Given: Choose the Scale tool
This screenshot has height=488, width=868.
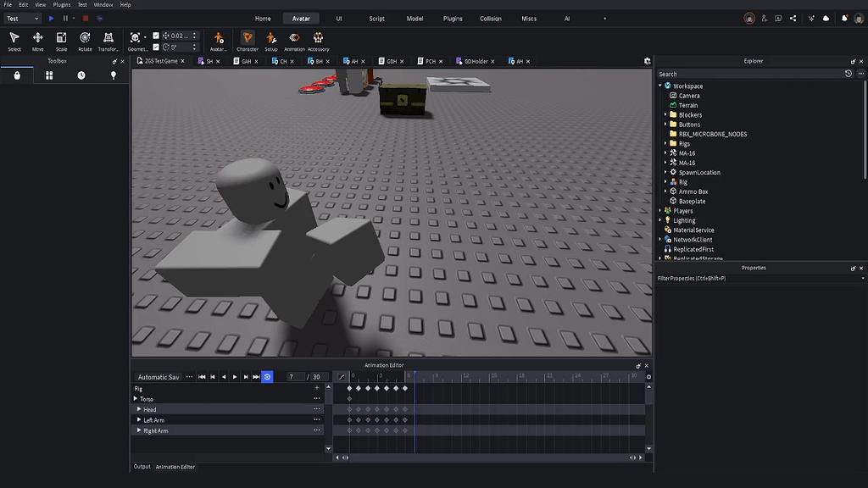Looking at the screenshot, I should click(61, 41).
